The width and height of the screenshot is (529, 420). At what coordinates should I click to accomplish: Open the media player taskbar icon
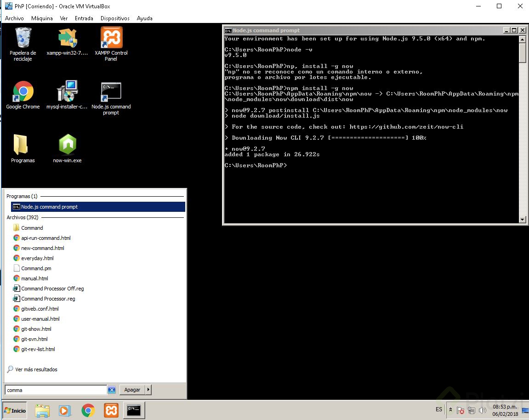[65, 410]
